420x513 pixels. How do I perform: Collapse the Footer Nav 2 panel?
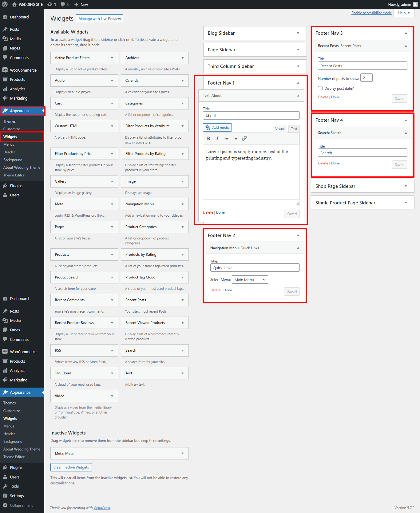(298, 235)
